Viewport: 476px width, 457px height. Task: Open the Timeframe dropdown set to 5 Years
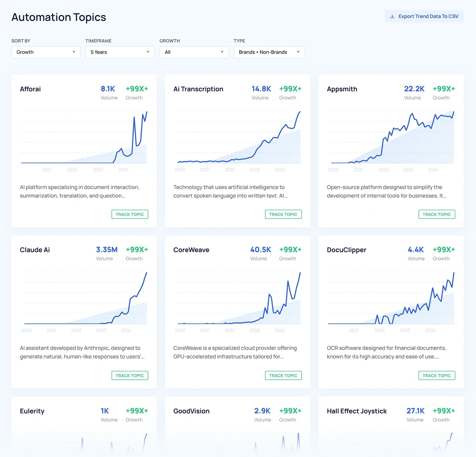120,52
